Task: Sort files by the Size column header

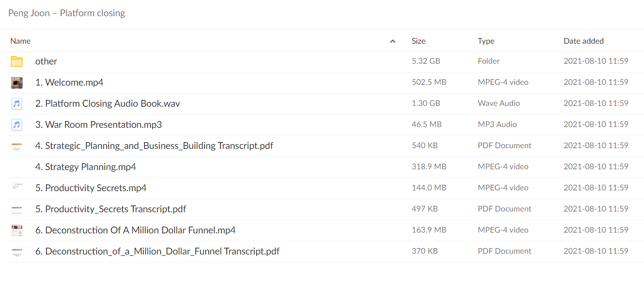Action: (418, 41)
